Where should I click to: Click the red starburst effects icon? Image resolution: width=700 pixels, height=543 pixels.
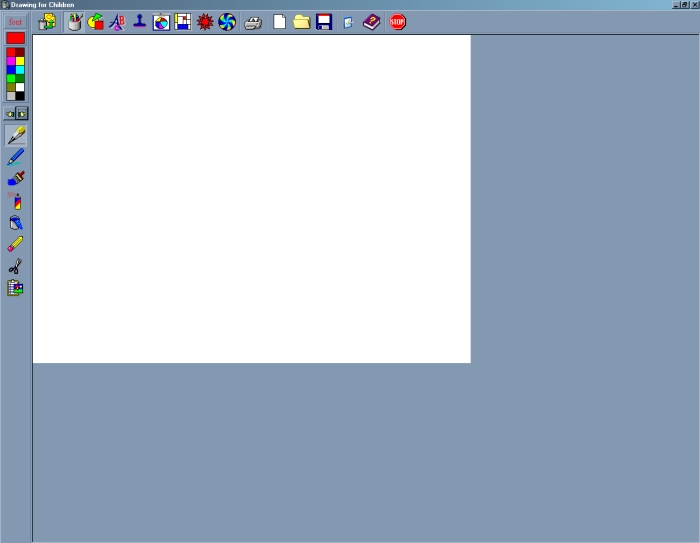(x=205, y=21)
